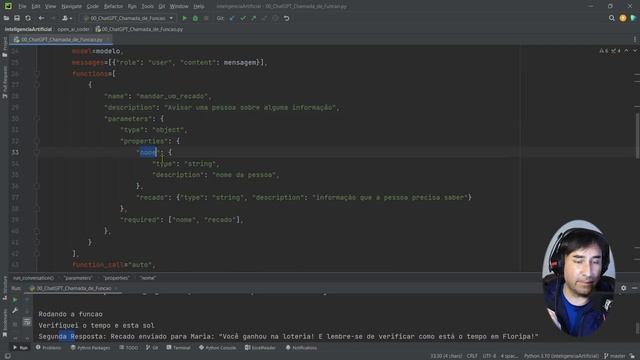Screen dimensions: 640x360
Task: Click the lock icon in status bar
Action: tap(632, 356)
